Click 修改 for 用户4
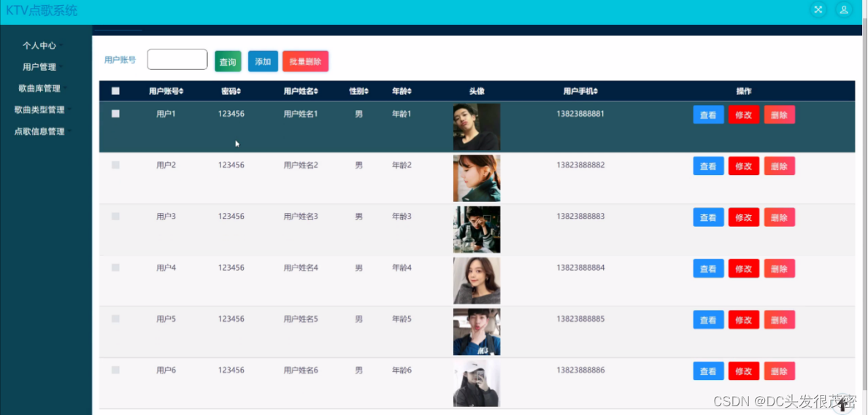Image resolution: width=868 pixels, height=415 pixels. click(x=743, y=268)
